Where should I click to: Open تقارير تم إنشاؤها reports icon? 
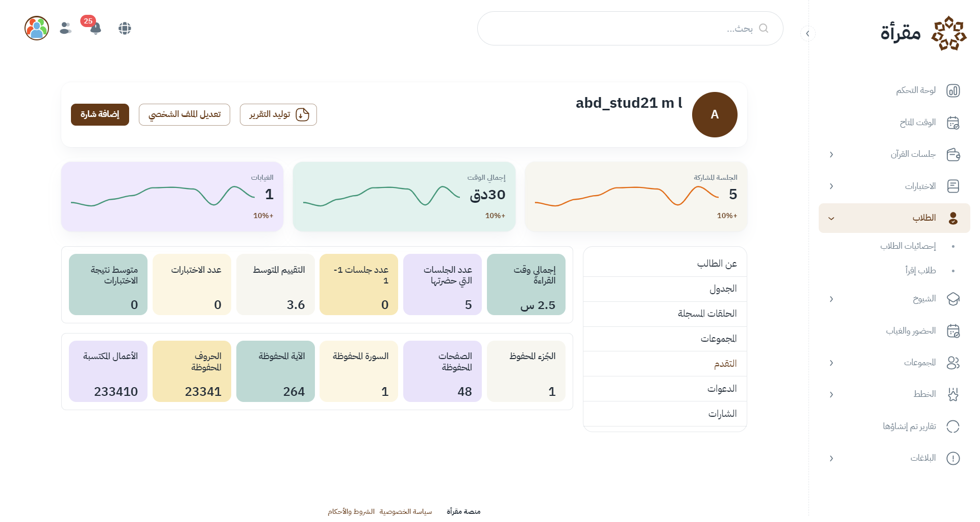click(953, 426)
